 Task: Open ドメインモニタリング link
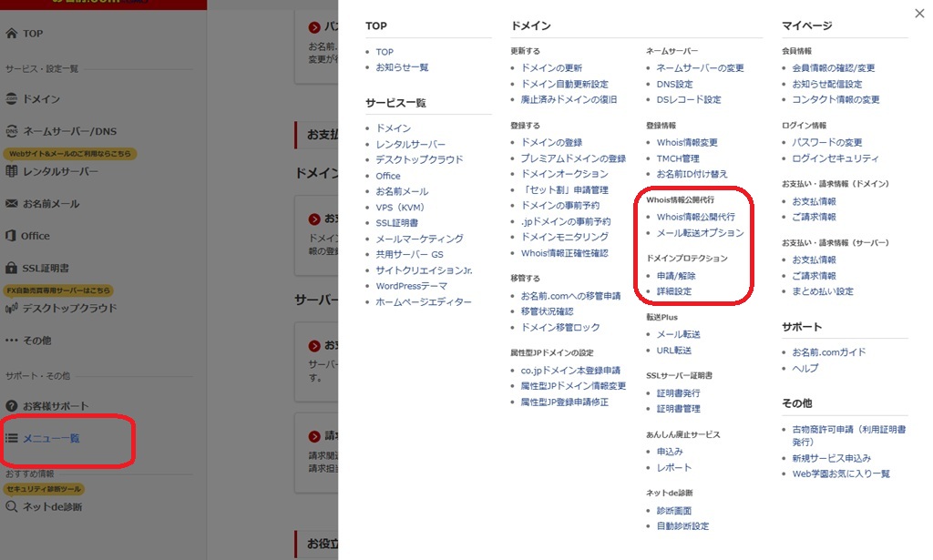pos(565,237)
